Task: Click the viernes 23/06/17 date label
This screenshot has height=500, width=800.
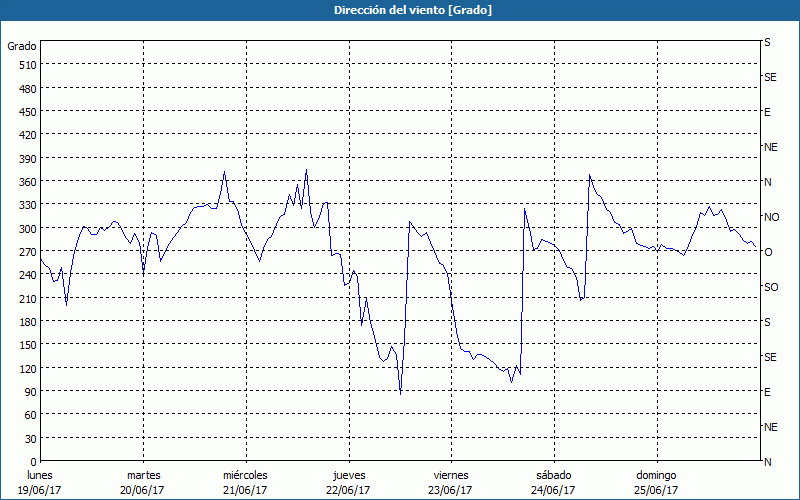Action: [450, 482]
